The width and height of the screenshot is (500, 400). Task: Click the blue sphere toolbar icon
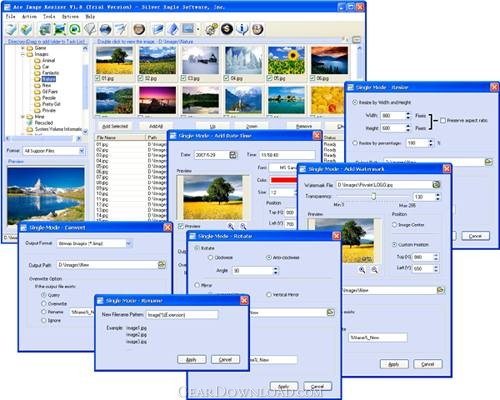(x=105, y=30)
